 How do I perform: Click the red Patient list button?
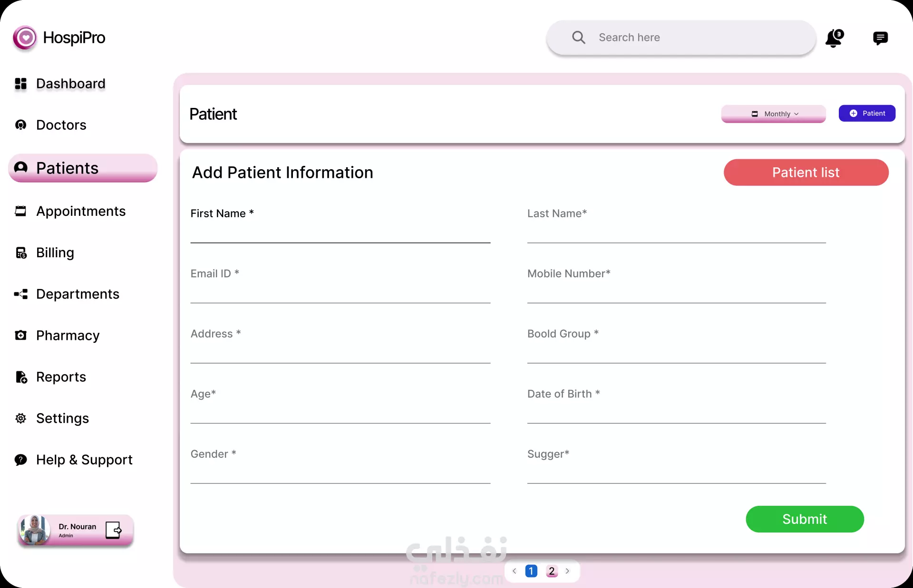(x=806, y=173)
